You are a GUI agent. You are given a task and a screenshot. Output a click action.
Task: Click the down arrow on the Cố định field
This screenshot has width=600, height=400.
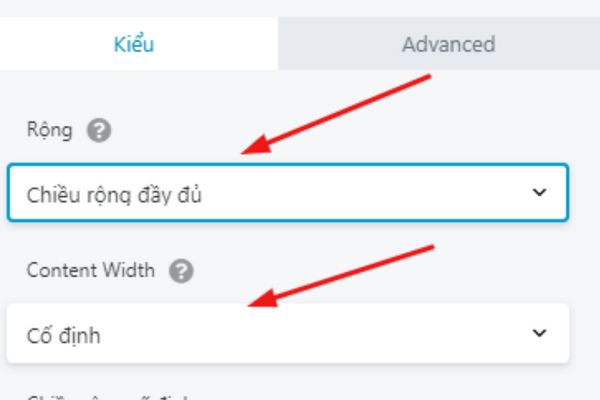point(540,334)
